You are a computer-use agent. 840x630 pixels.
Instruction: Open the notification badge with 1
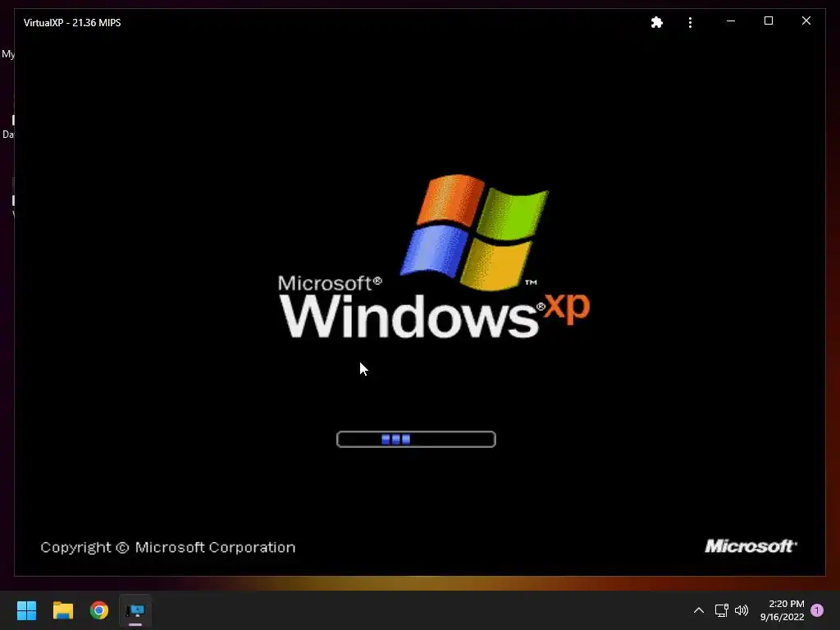point(817,610)
